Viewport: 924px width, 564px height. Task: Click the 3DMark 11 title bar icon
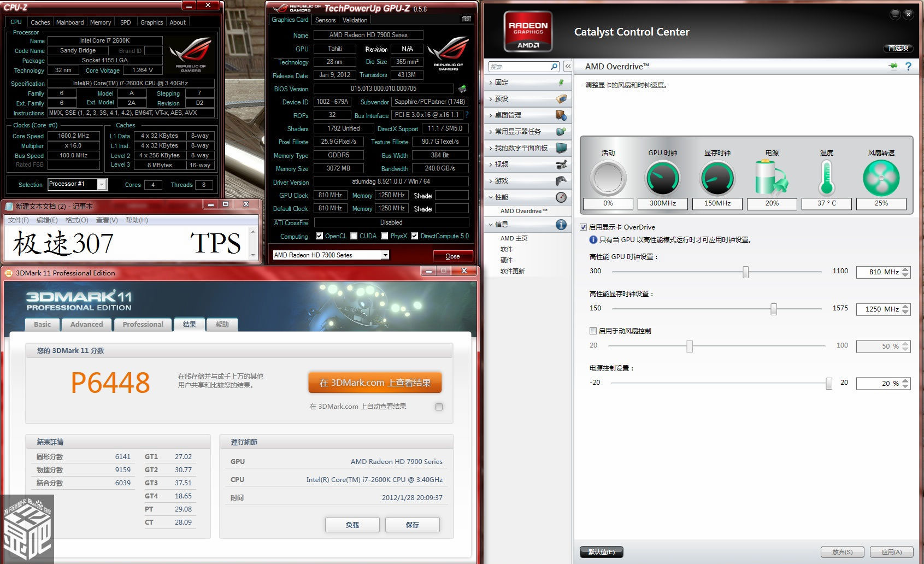8,273
